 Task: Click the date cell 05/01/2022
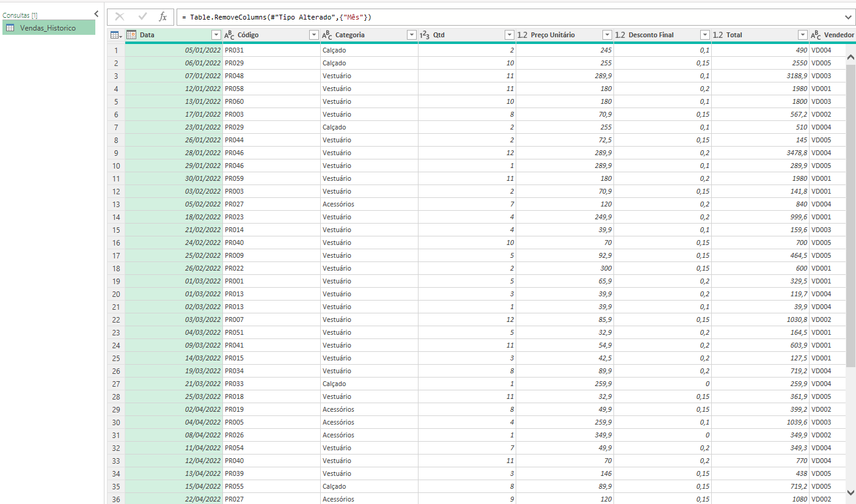pos(174,50)
